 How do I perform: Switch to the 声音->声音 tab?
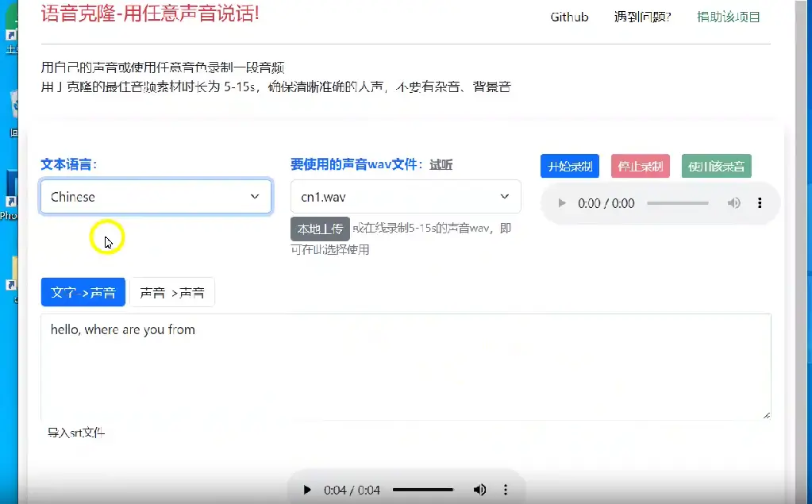pos(172,292)
